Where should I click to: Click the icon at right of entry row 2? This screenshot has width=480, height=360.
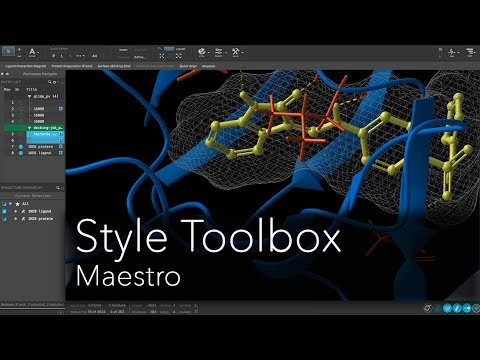click(61, 109)
